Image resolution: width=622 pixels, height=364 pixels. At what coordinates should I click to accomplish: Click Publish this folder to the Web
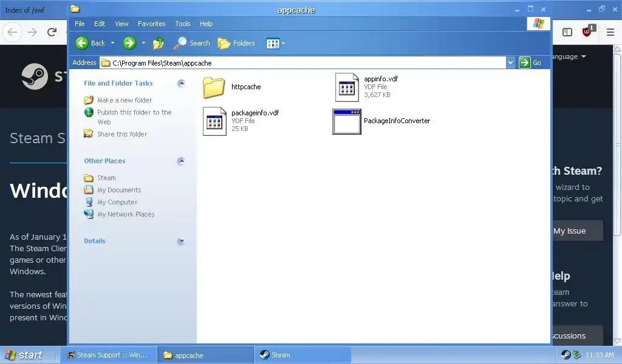click(134, 117)
